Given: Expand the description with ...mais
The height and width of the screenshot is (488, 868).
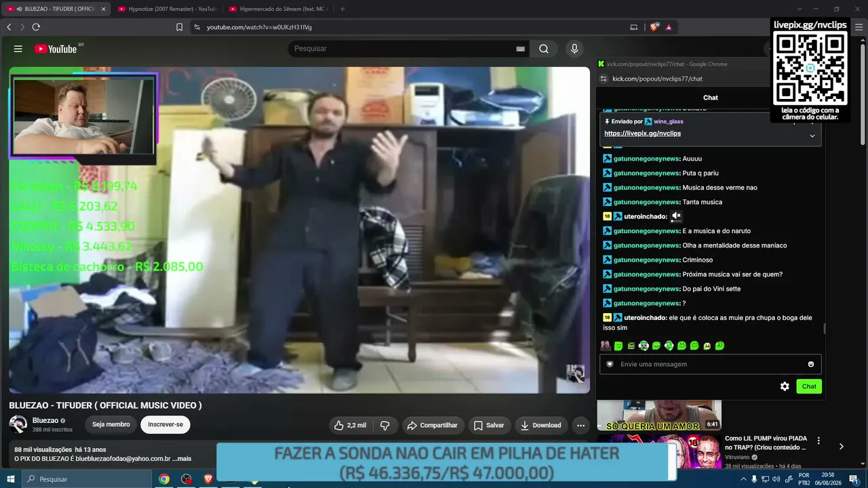Looking at the screenshot, I should [x=182, y=459].
